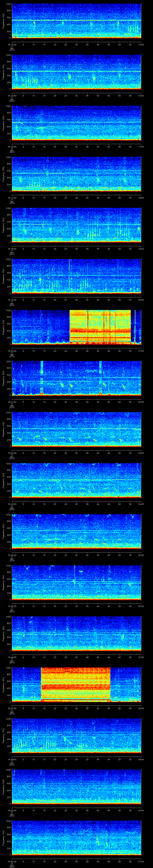
Task: Click the 16:28:00 start time label
Action: (x=12, y=759)
